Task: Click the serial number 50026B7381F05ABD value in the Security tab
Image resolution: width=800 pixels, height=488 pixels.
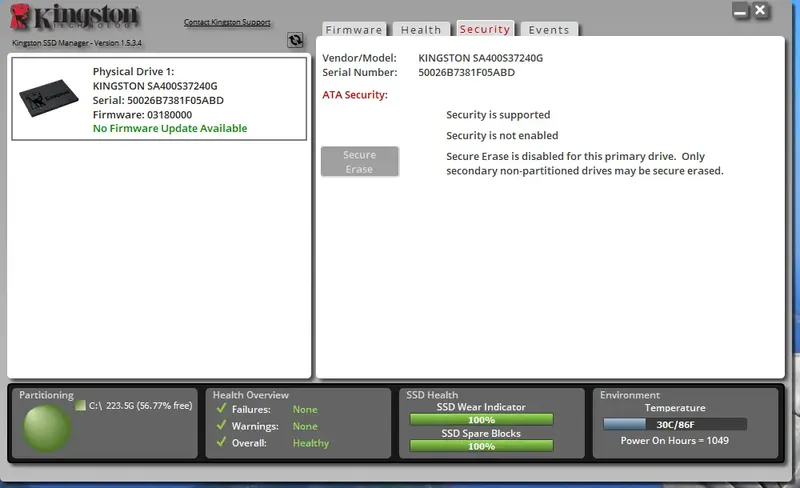Action: point(466,72)
